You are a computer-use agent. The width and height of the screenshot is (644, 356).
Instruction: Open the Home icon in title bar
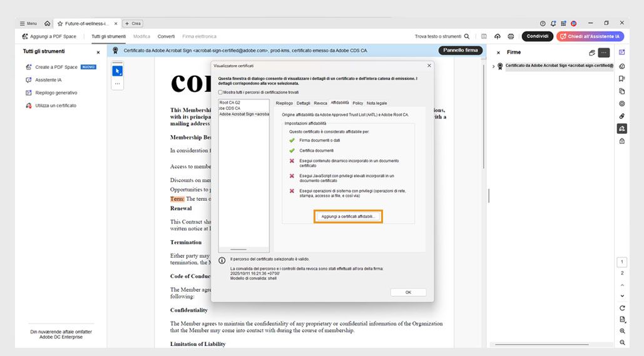pos(47,23)
